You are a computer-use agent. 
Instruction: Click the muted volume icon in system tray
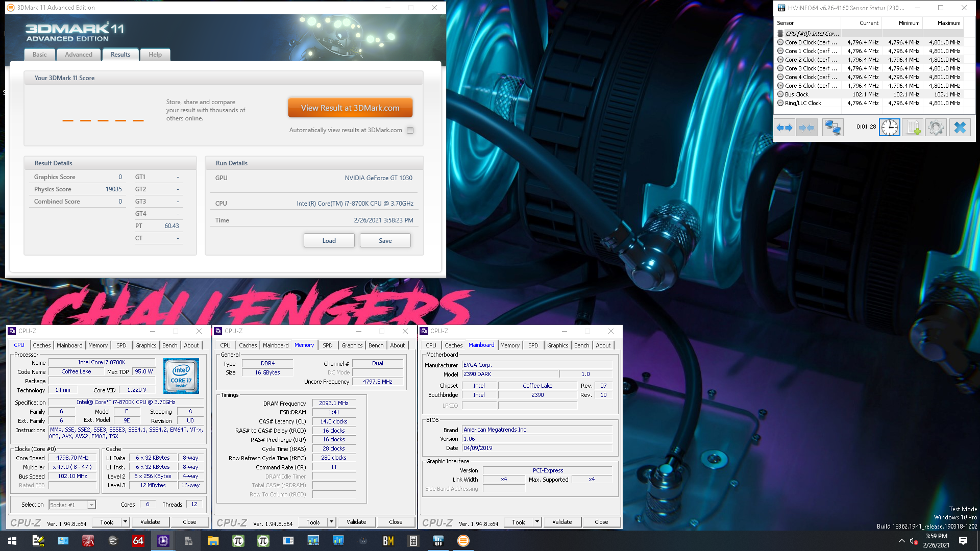click(x=914, y=541)
